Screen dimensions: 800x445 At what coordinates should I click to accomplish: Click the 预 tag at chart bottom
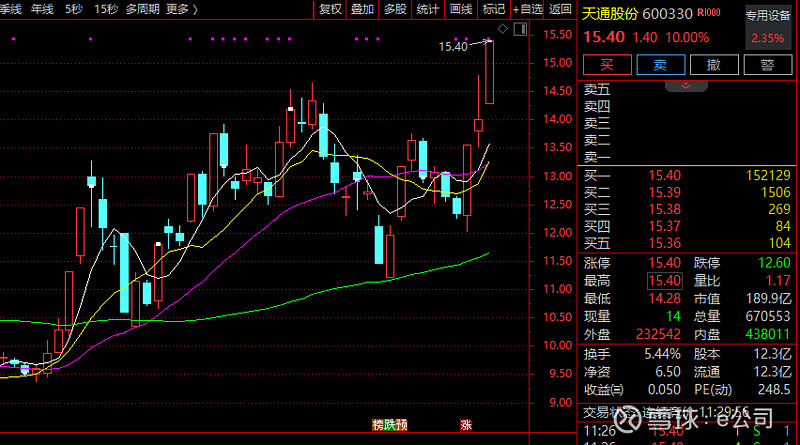[402, 424]
